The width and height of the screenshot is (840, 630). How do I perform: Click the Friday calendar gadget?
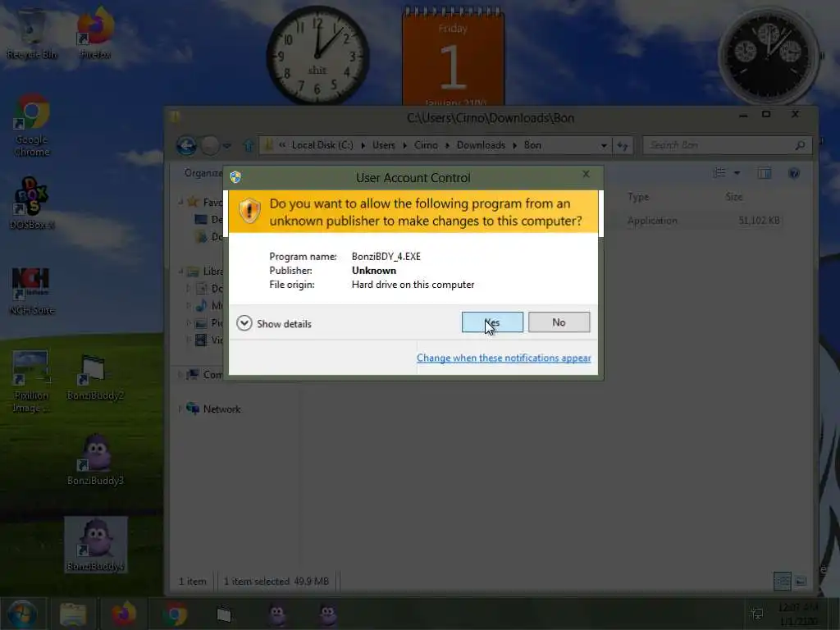[x=453, y=57]
